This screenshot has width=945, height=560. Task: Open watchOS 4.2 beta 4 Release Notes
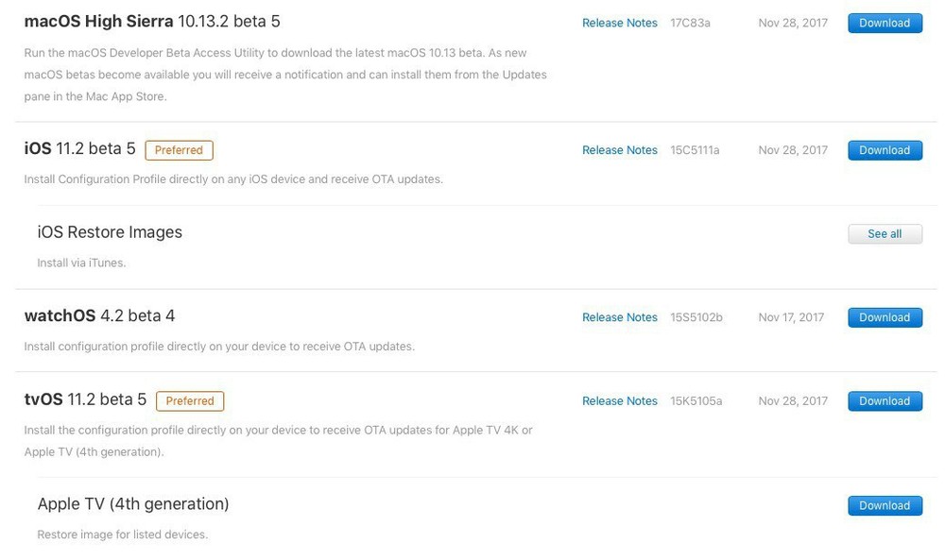tap(619, 317)
